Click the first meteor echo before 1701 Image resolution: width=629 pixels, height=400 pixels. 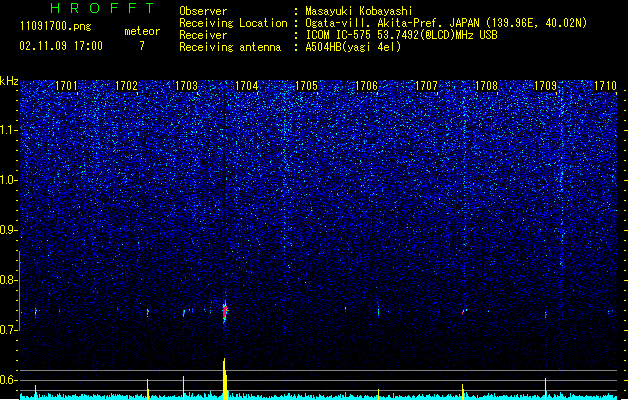point(35,311)
